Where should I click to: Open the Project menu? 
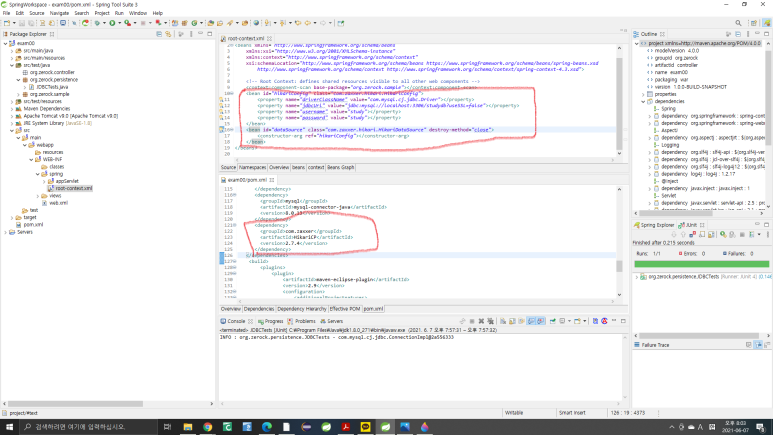coord(102,13)
